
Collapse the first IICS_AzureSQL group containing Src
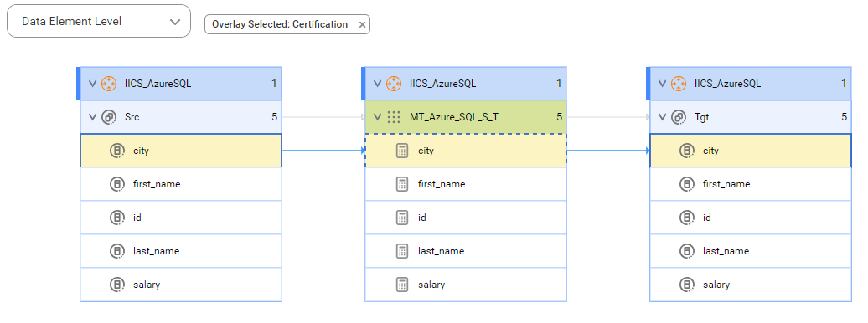point(92,84)
